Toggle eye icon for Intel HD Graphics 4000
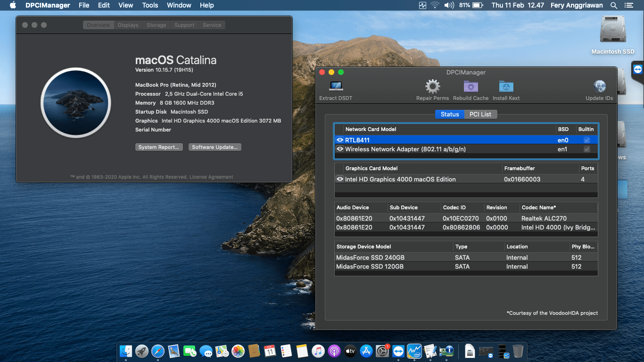Viewport: 644px width, 362px height. [x=339, y=179]
